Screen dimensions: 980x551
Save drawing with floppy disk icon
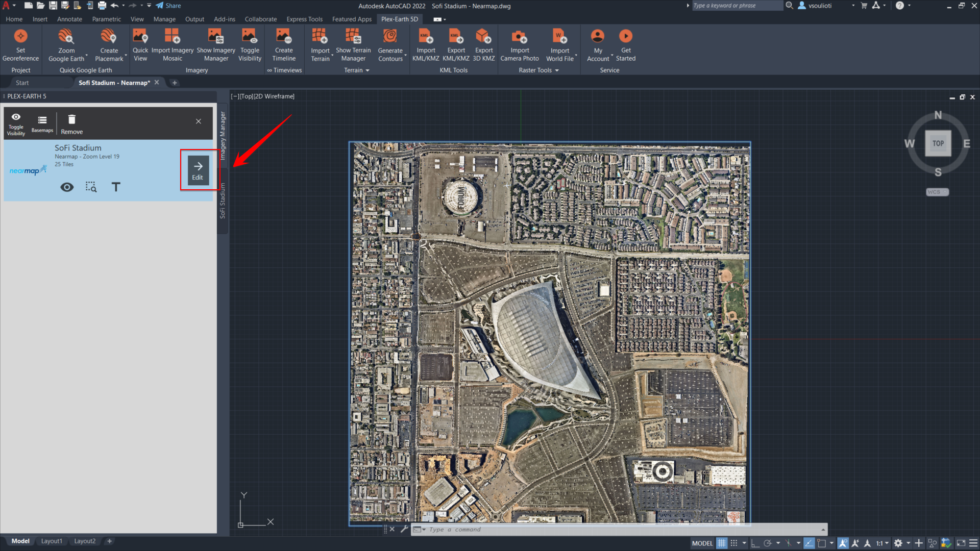[x=53, y=6]
